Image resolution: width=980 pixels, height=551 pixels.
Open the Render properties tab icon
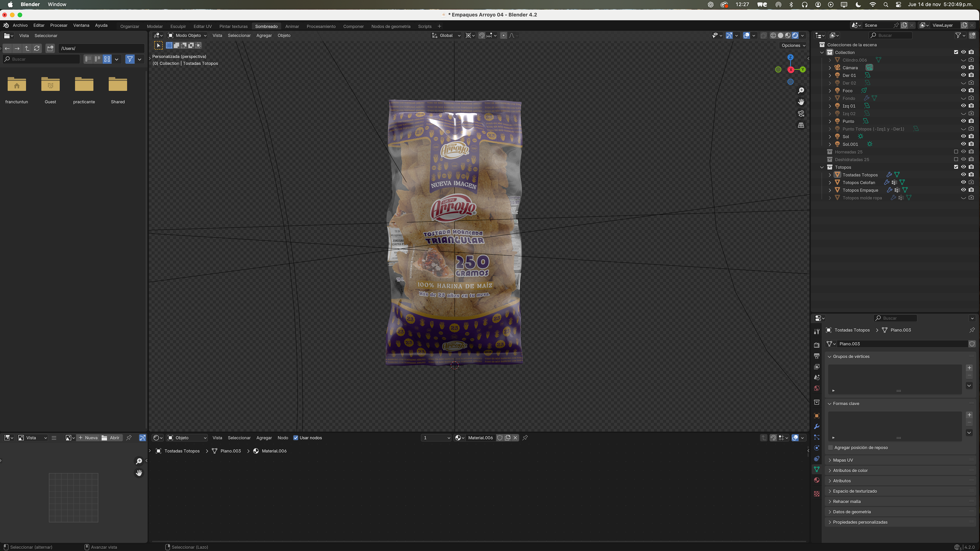(816, 345)
